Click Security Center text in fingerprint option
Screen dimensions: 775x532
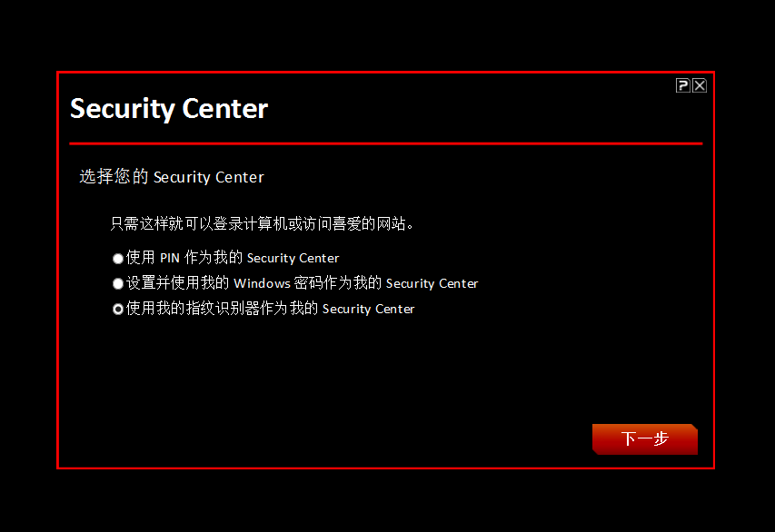pos(368,309)
